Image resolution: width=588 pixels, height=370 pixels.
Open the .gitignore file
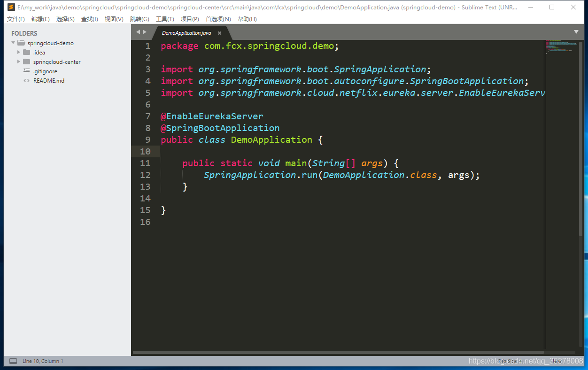coord(45,71)
